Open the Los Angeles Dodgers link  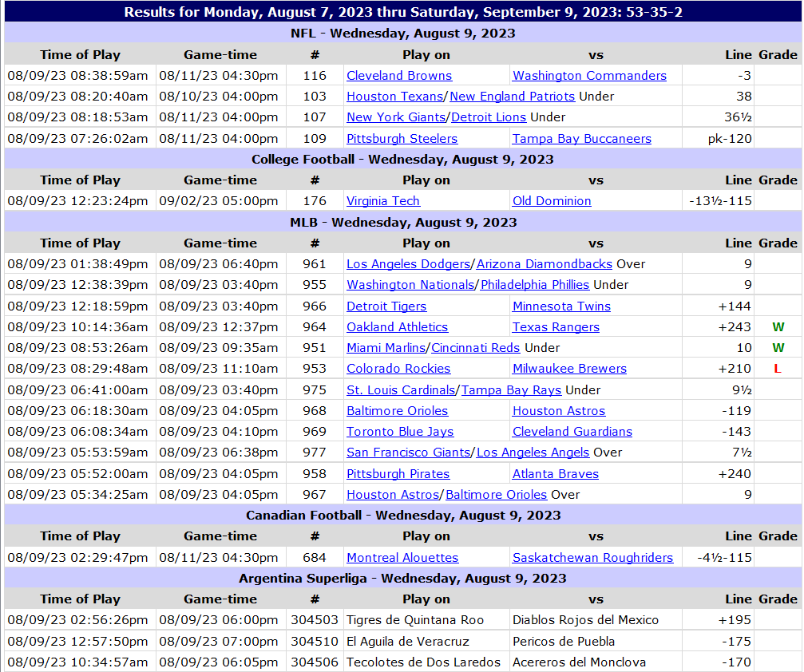[x=408, y=264]
